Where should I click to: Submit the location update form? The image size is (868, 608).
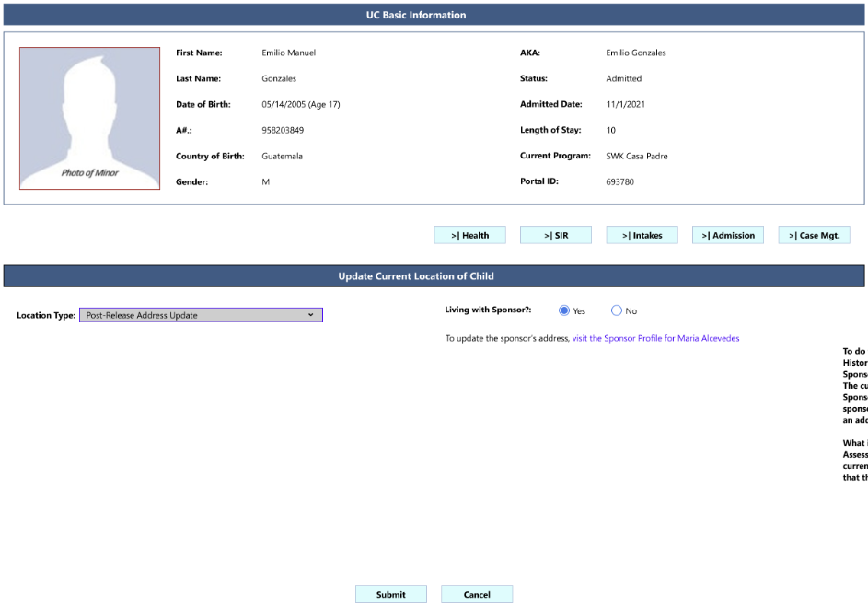click(x=391, y=594)
